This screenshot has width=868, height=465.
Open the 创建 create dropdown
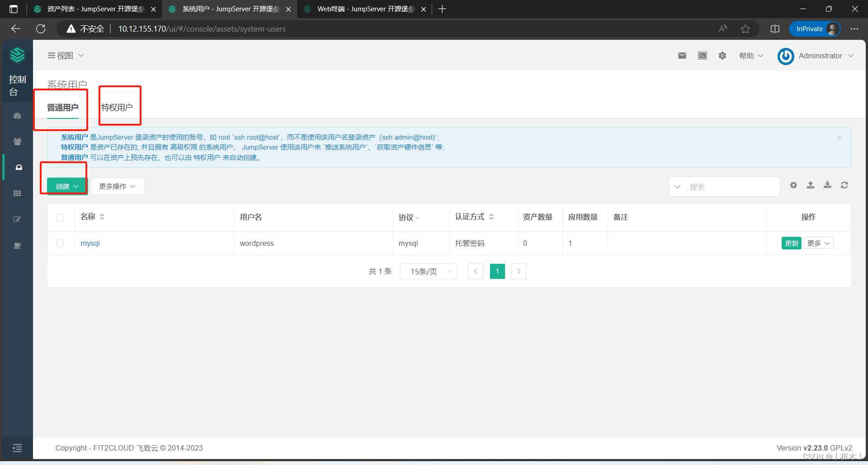coord(67,186)
